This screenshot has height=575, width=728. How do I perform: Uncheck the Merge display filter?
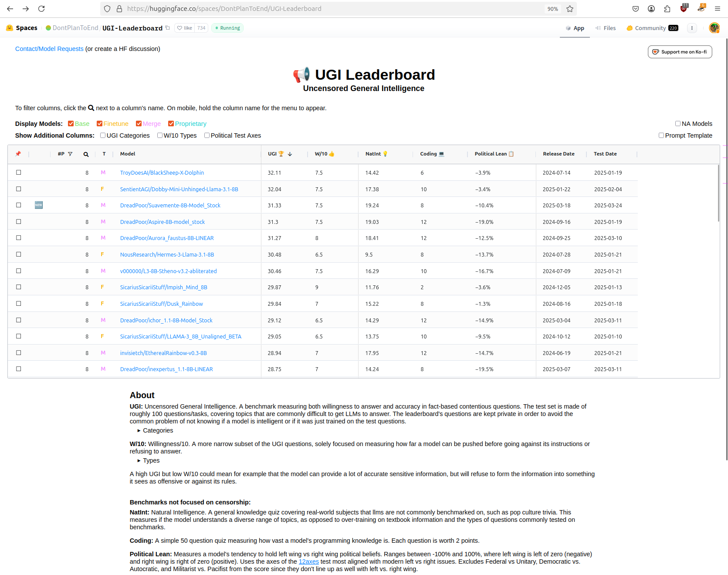pyautogui.click(x=139, y=124)
